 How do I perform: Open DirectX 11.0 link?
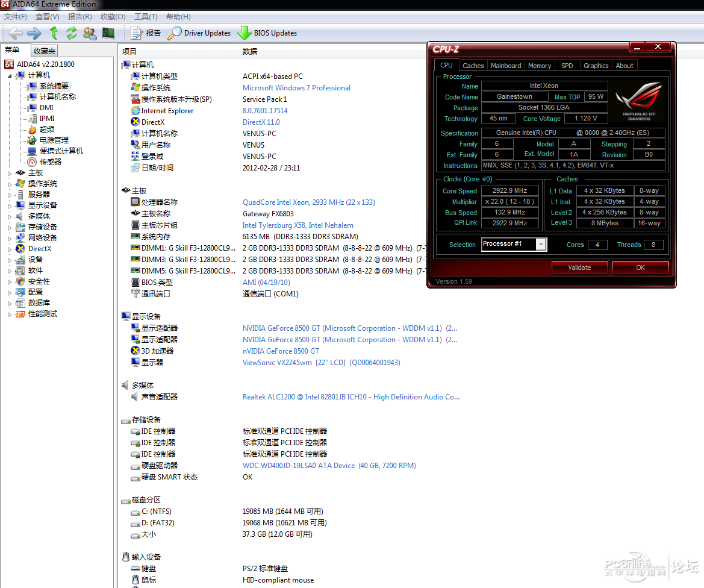(261, 122)
